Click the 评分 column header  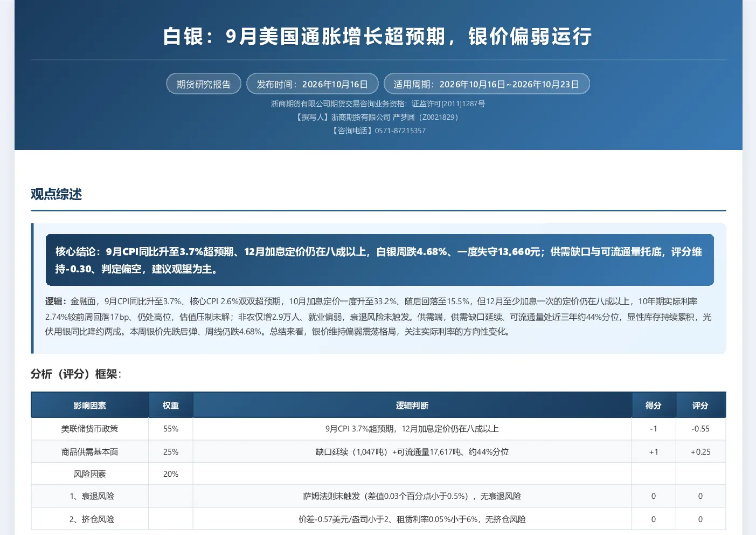[x=700, y=406]
